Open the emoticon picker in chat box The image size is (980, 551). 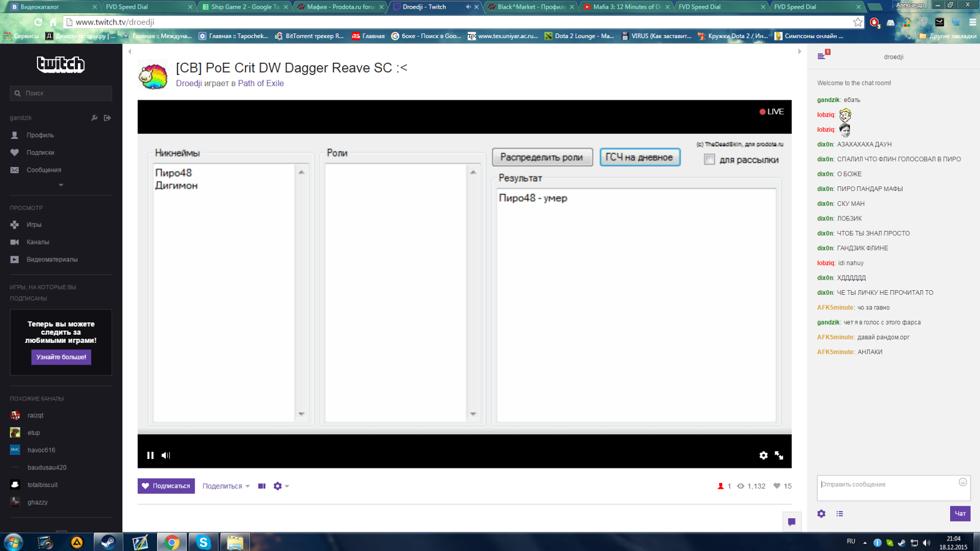pyautogui.click(x=962, y=482)
